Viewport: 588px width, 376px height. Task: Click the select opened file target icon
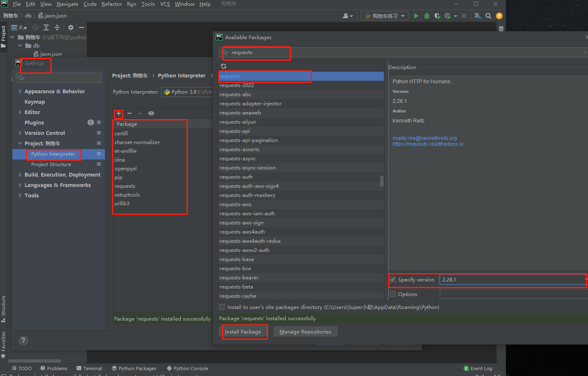(x=35, y=27)
